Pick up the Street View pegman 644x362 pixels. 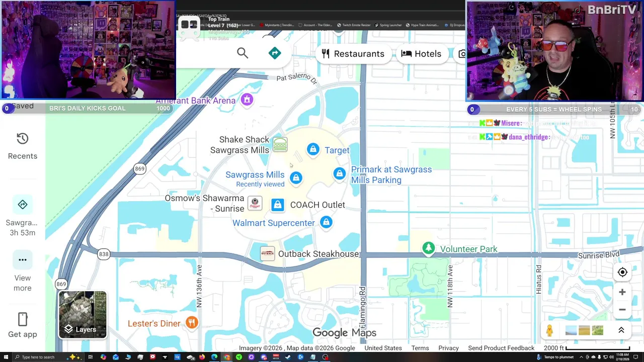tap(549, 330)
